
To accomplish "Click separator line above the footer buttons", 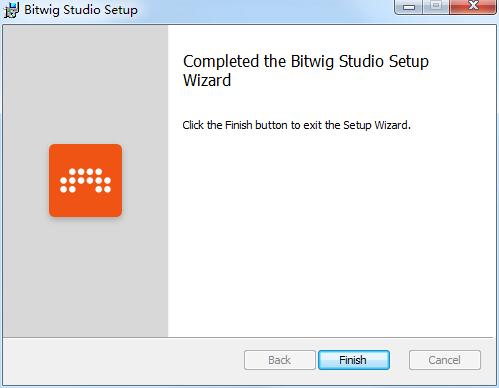I will [248, 337].
